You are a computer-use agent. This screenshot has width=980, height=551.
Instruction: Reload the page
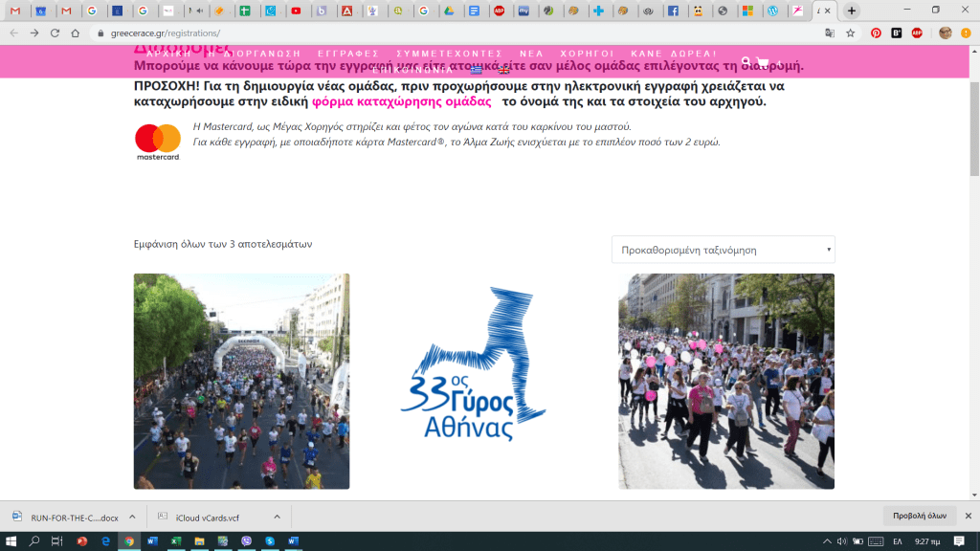coord(55,33)
